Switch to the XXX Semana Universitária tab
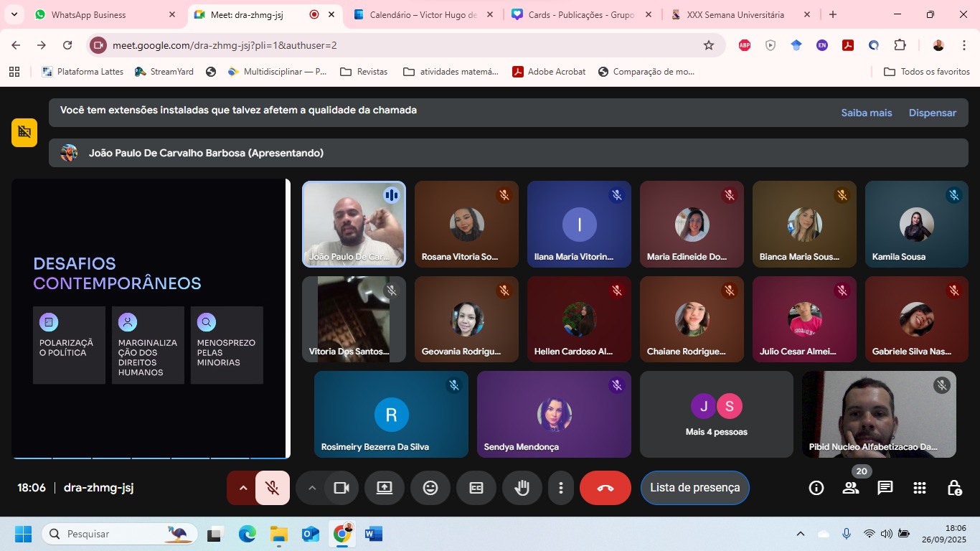This screenshot has height=551, width=980. [x=735, y=14]
